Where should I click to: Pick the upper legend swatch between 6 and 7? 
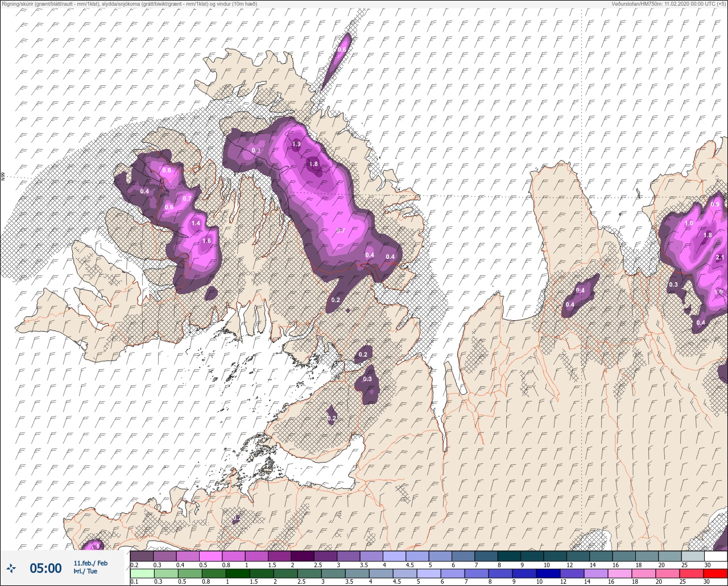tap(463, 556)
